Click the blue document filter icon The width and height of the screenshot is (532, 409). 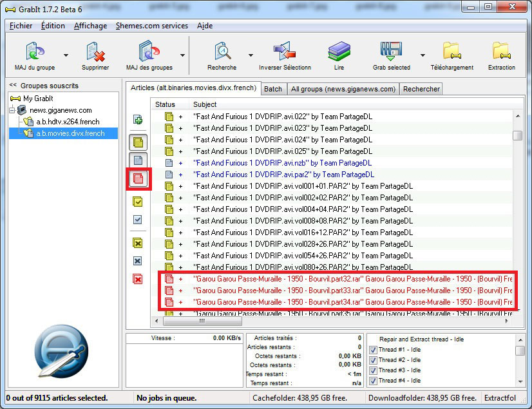point(138,160)
